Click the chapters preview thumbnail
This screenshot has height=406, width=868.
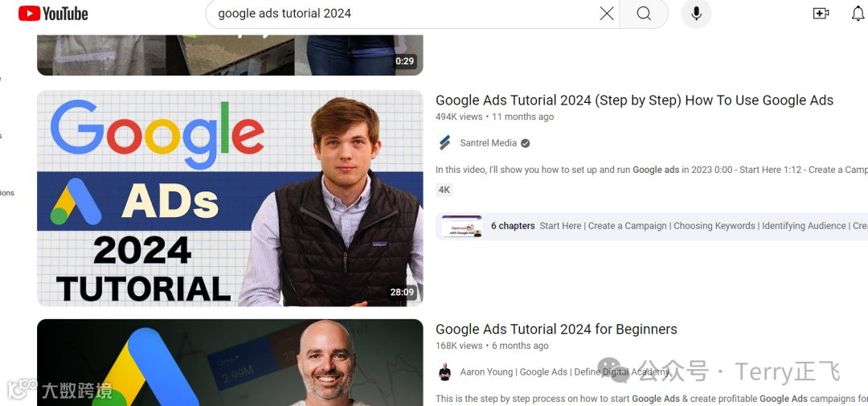coord(461,226)
